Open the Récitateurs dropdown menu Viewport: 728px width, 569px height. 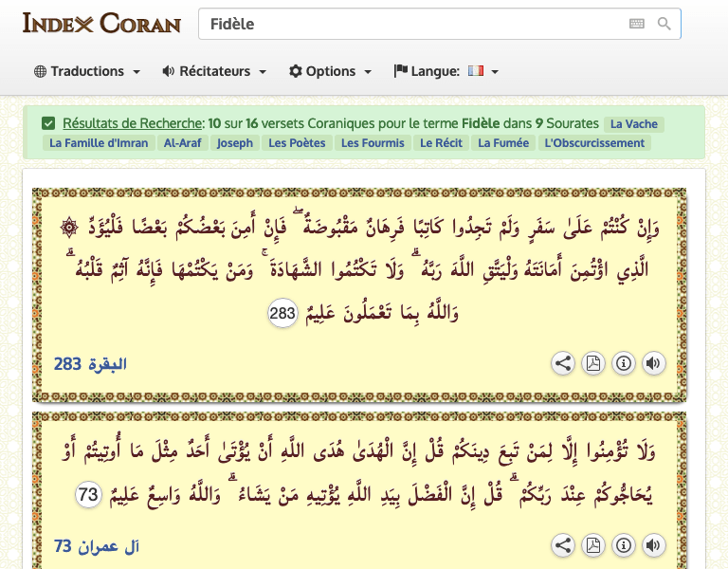coord(214,71)
